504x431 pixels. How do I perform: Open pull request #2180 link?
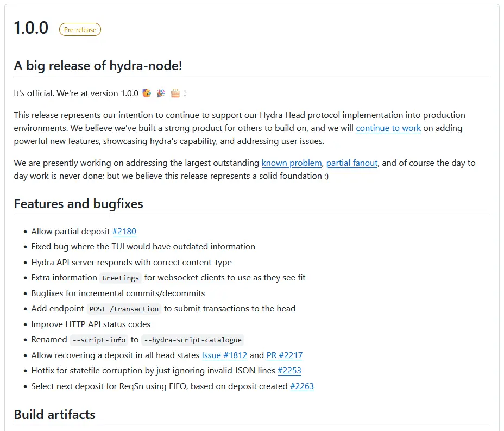click(x=124, y=231)
